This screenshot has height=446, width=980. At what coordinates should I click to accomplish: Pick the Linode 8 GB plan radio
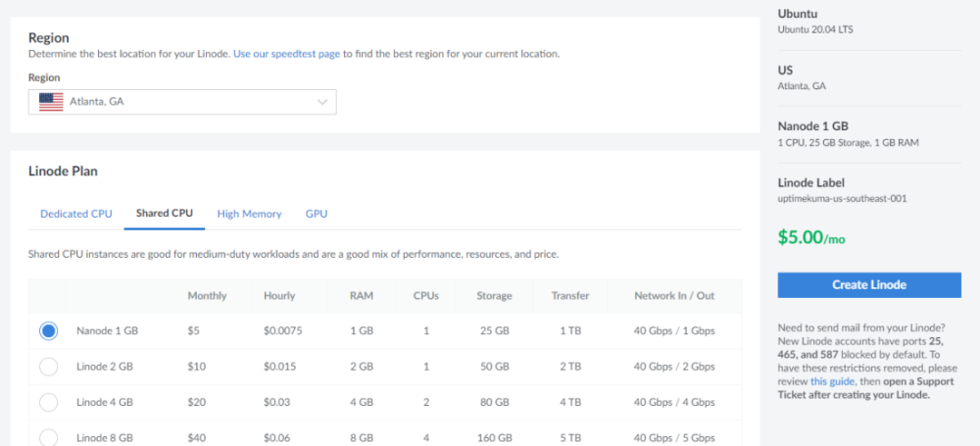tap(48, 436)
